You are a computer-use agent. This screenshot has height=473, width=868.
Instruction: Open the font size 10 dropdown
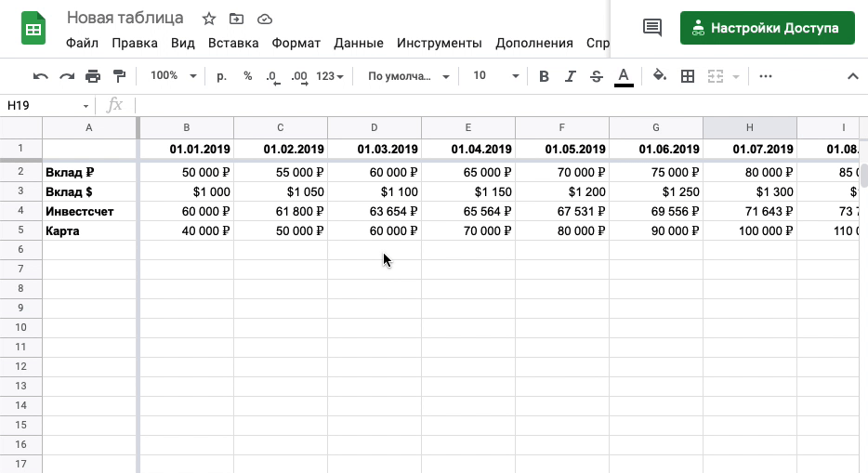tap(495, 76)
